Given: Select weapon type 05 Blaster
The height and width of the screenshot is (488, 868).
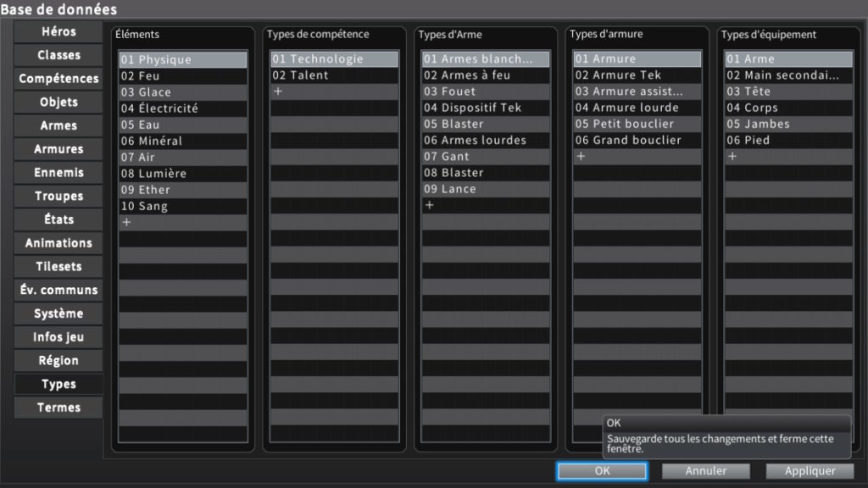Looking at the screenshot, I should 486,124.
